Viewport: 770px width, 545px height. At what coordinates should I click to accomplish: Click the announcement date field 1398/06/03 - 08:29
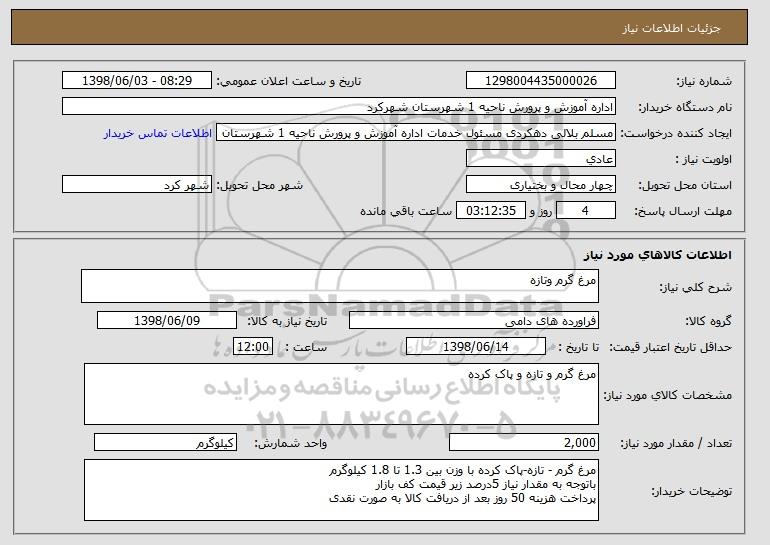click(137, 81)
